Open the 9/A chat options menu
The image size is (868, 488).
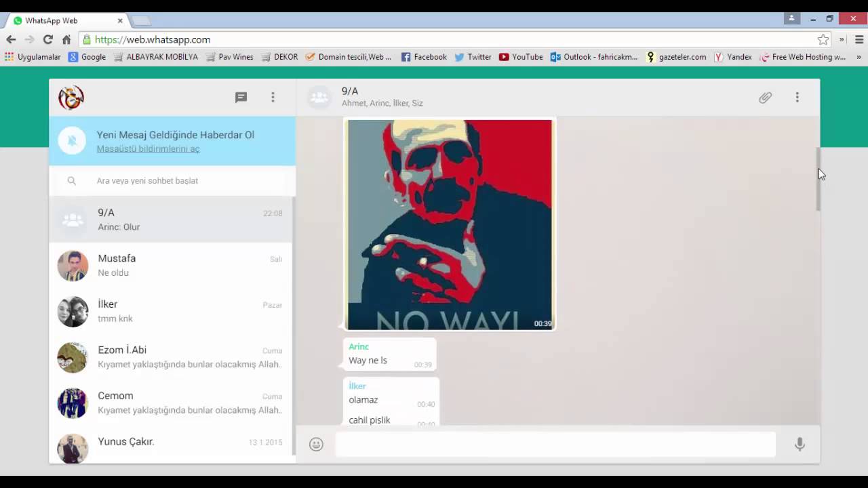[797, 98]
